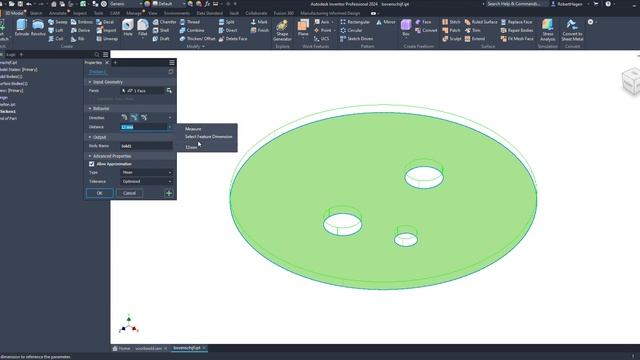Screen dimensions: 640x360
Task: Click the Coil tool
Action: pos(56,39)
